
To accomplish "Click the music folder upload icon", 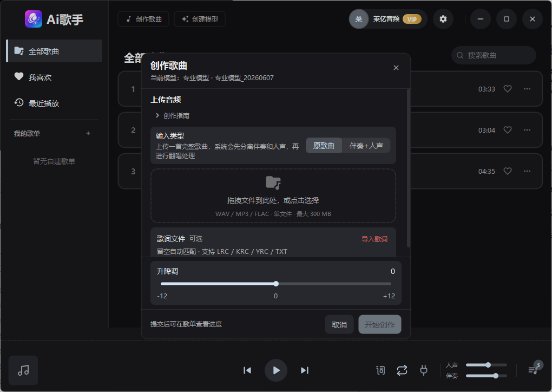I will click(x=273, y=183).
